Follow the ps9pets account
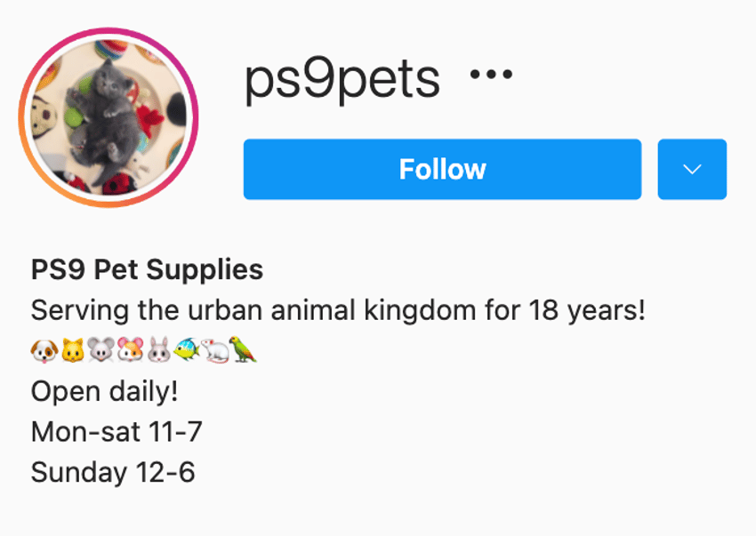756x536 pixels. click(x=442, y=169)
